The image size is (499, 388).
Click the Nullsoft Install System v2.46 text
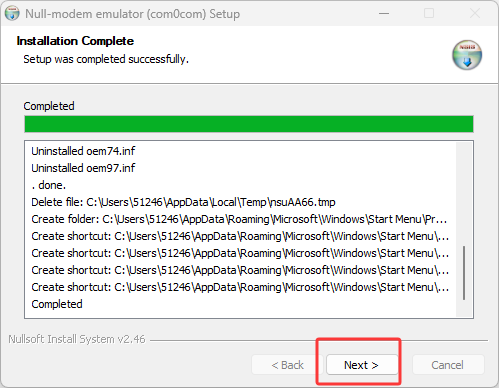click(77, 339)
